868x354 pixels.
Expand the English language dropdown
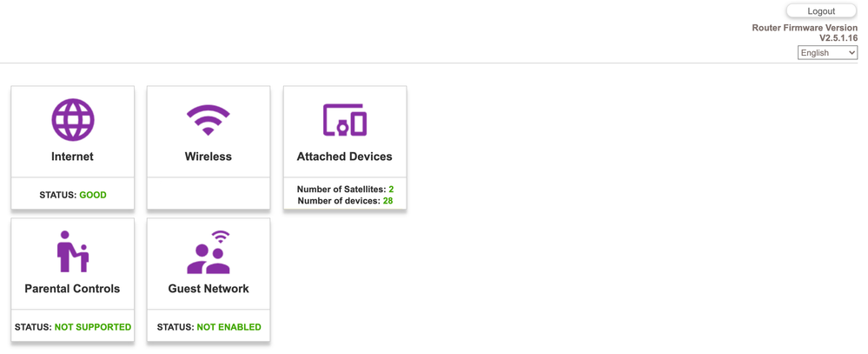pyautogui.click(x=827, y=53)
